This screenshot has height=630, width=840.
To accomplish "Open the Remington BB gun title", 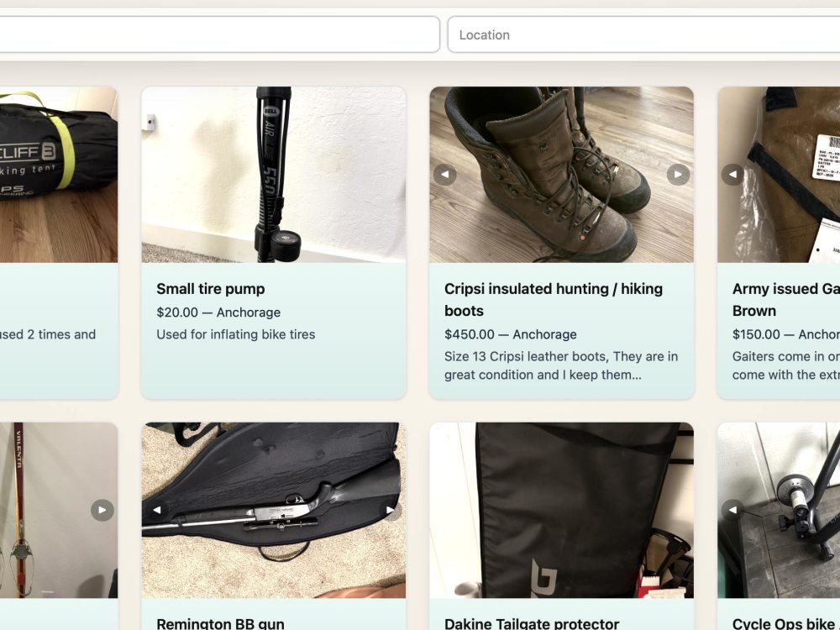I will (x=220, y=623).
